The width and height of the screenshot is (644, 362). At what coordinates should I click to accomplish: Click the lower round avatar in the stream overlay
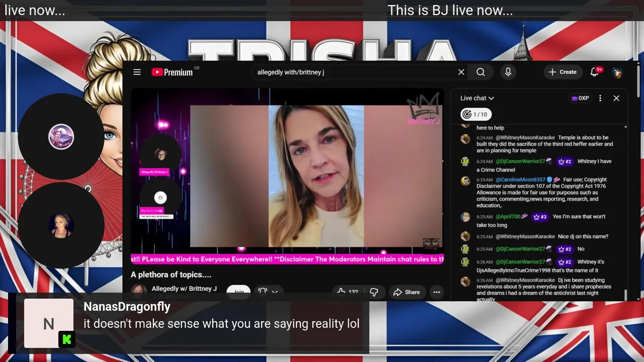click(61, 225)
